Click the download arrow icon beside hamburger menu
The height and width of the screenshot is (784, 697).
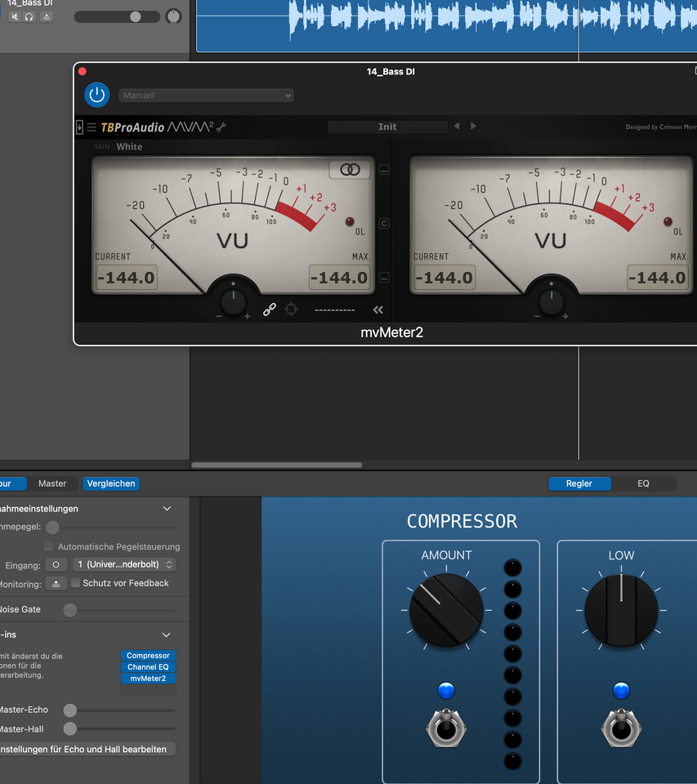point(79,127)
